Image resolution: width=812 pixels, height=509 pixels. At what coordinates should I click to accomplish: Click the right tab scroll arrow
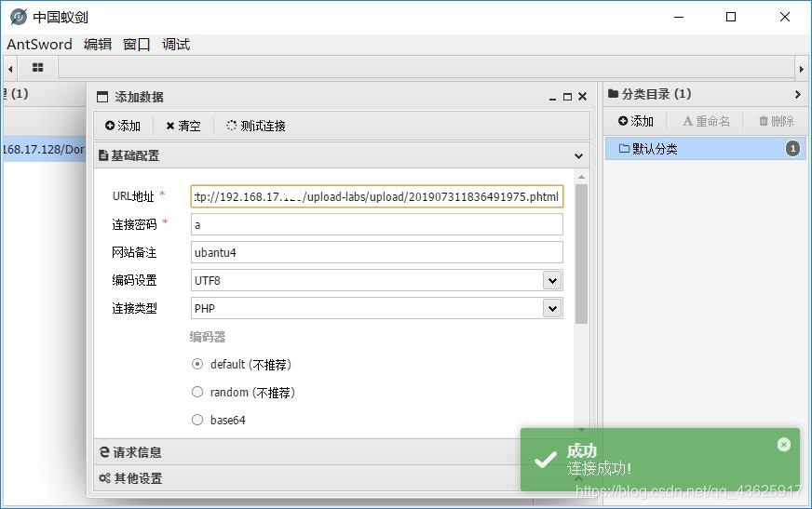point(802,68)
